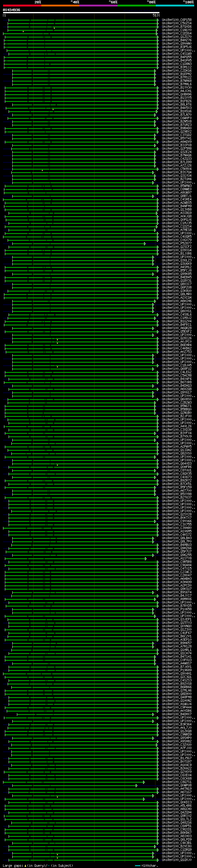The image size is (197, 868).
Task: Open hit UniRef100_Q2SCF2
Action: (177, 247)
